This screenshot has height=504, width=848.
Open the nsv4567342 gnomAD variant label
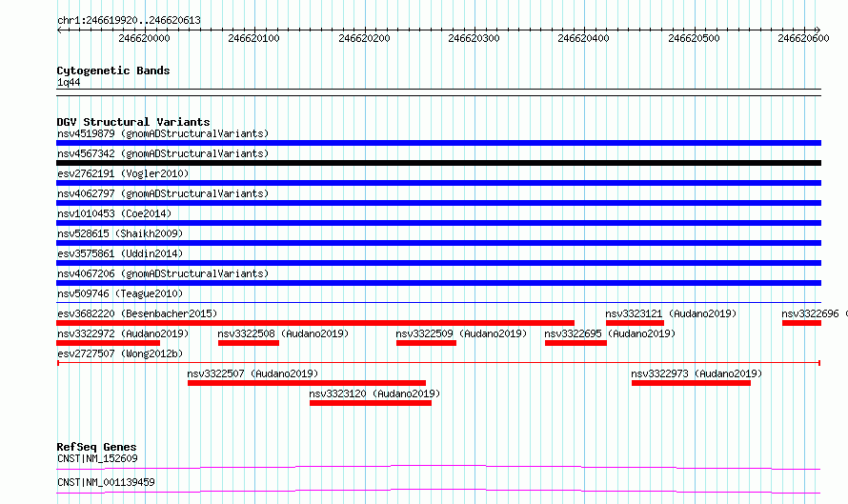tap(163, 153)
